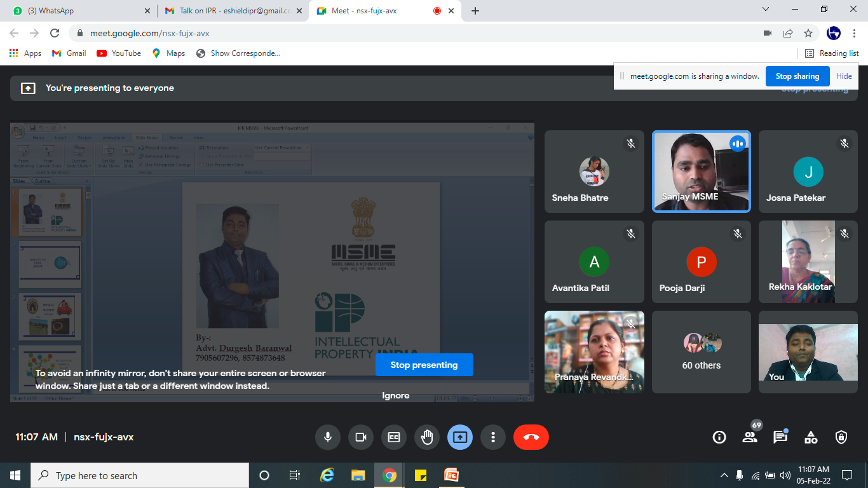Open the activities icon
The height and width of the screenshot is (488, 868).
click(x=811, y=437)
